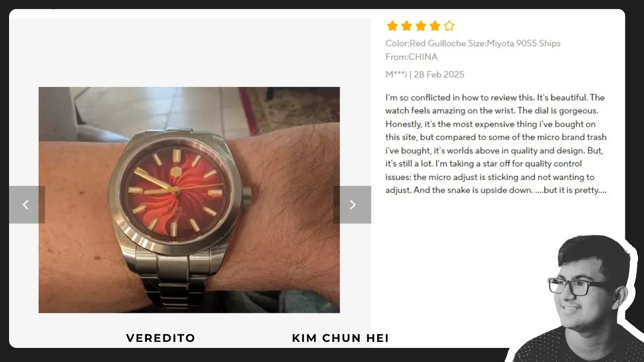Open the red watch wrist photo
The height and width of the screenshot is (362, 644).
(x=189, y=200)
